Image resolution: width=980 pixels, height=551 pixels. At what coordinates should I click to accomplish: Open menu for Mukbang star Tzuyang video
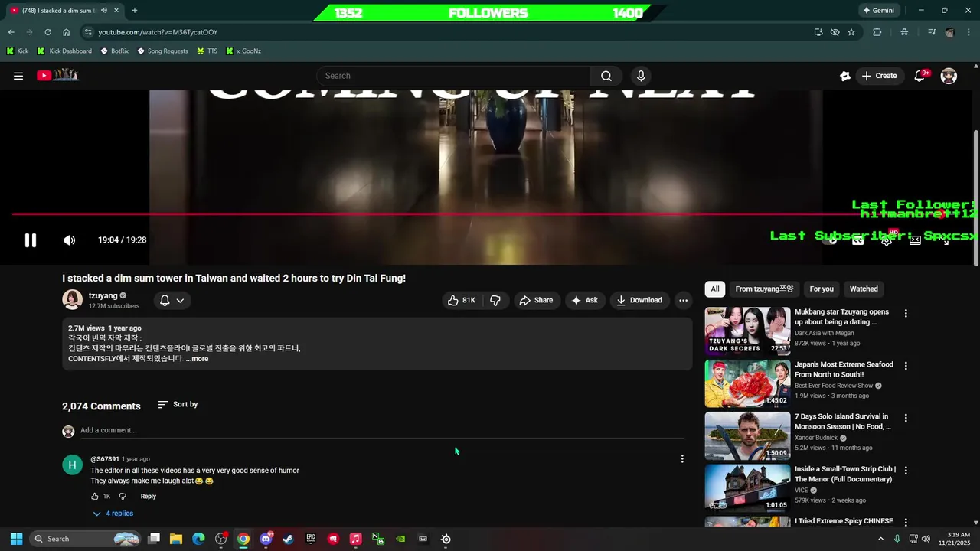(x=906, y=314)
